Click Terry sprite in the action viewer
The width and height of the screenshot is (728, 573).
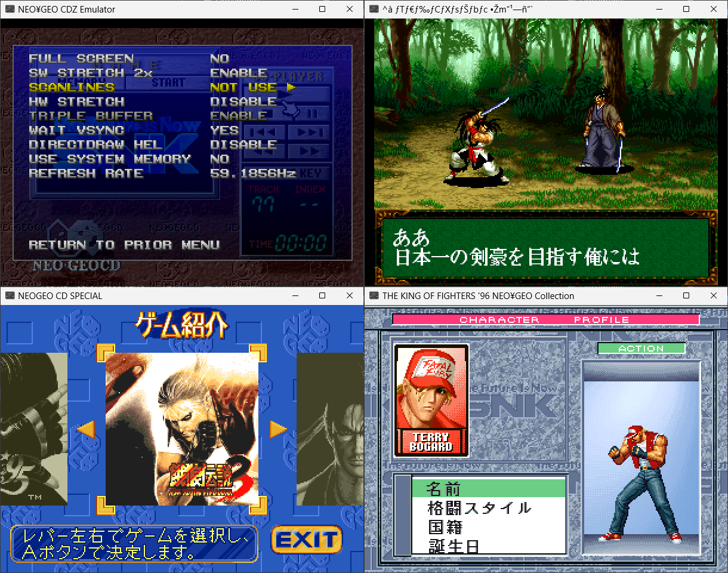click(641, 483)
